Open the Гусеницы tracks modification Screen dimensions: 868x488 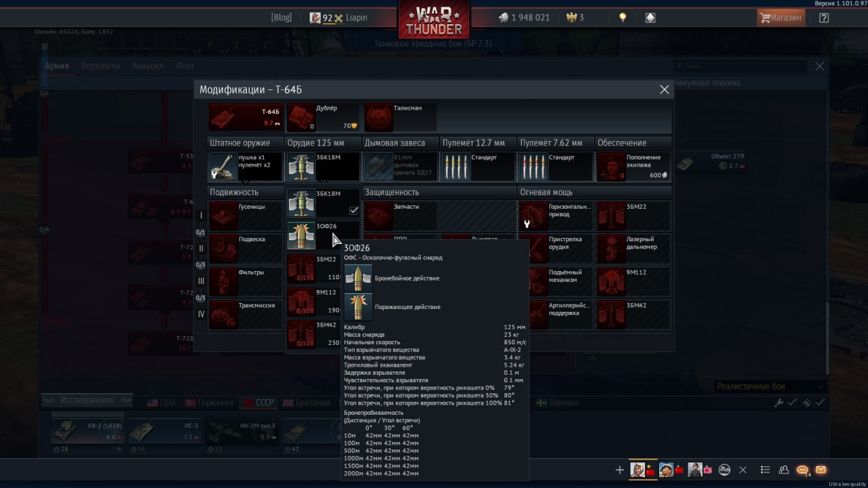(245, 216)
